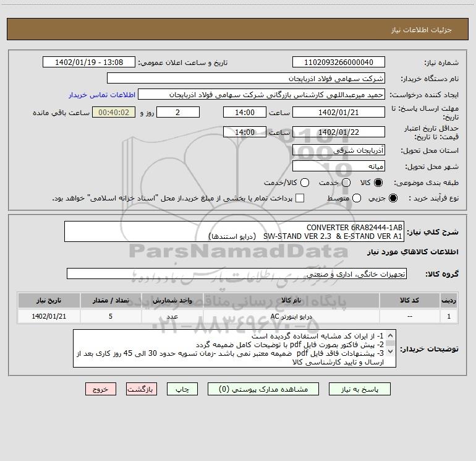Click the خروج exit button
Screen dimensions: 476x461
click(x=101, y=389)
